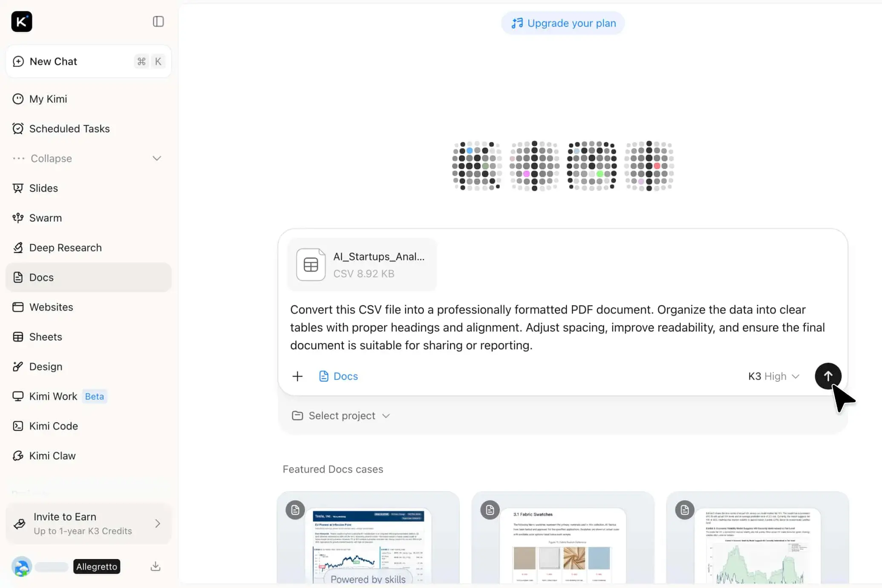
Task: Click the plus attachment icon
Action: [297, 376]
